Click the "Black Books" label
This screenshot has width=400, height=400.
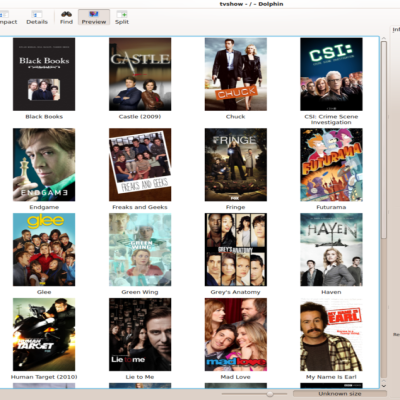[44, 117]
